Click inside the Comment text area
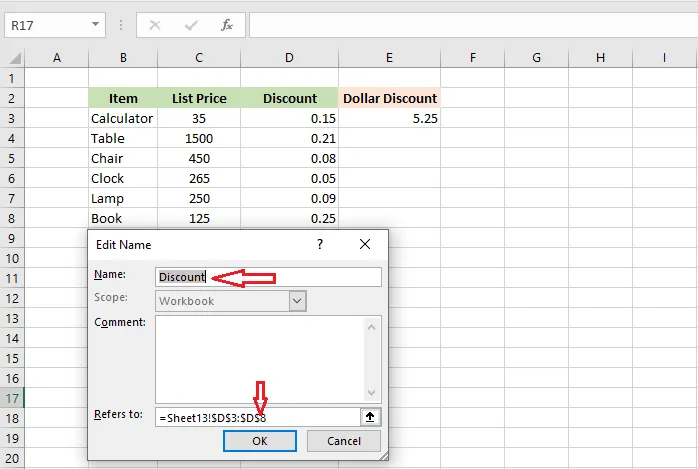Screen dimensions: 698x469 [x=260, y=360]
